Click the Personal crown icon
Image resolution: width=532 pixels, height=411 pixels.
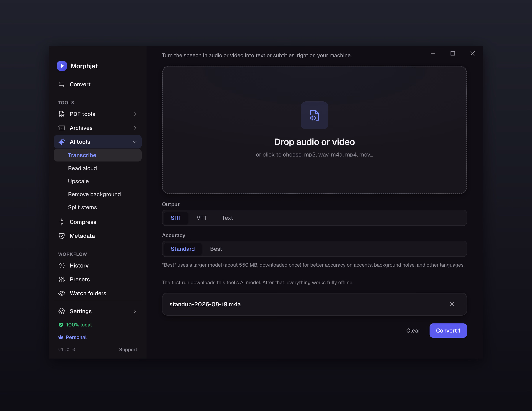61,337
